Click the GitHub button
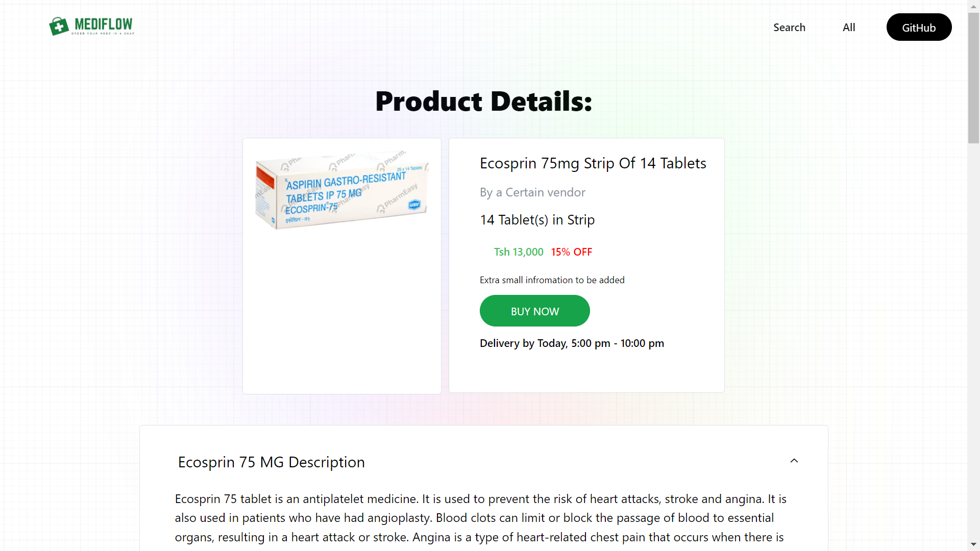The width and height of the screenshot is (980, 551). click(x=918, y=27)
